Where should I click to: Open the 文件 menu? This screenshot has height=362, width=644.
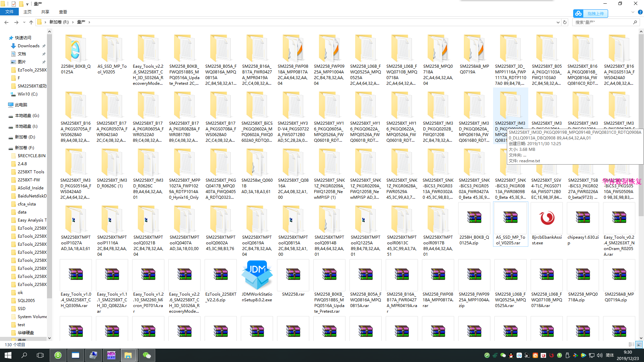(x=9, y=12)
